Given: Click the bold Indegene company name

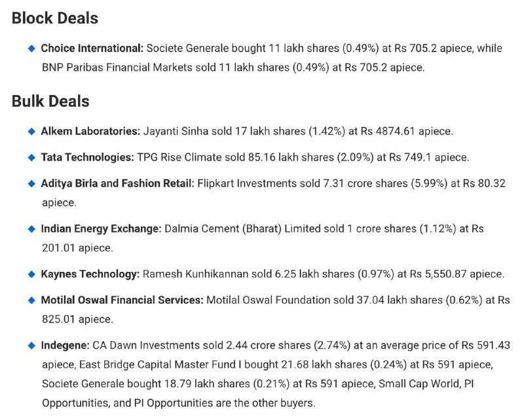Looking at the screenshot, I should click(x=65, y=345).
